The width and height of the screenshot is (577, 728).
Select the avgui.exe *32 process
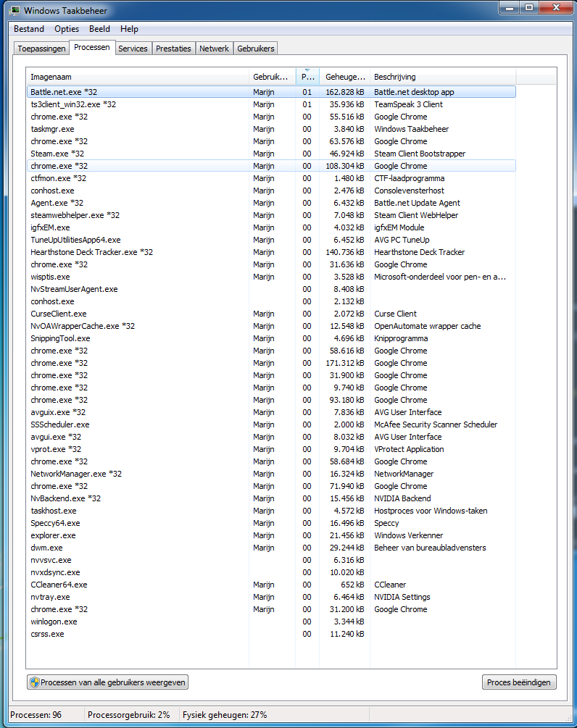tap(271, 437)
